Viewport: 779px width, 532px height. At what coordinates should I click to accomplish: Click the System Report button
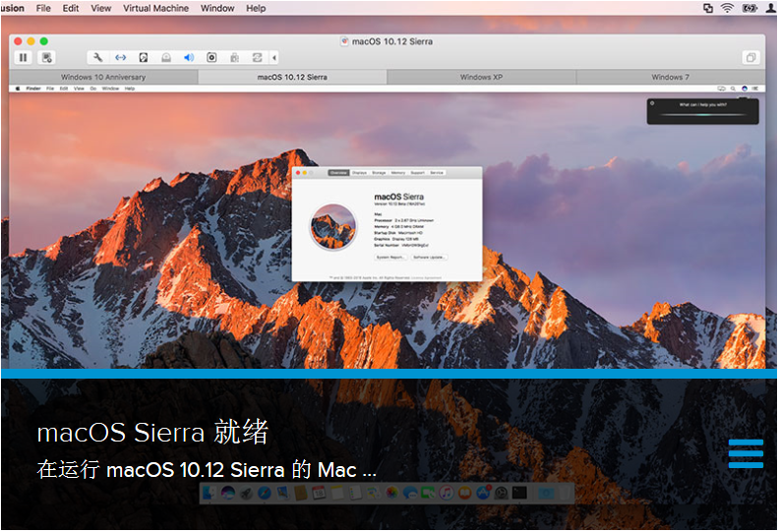coord(390,258)
